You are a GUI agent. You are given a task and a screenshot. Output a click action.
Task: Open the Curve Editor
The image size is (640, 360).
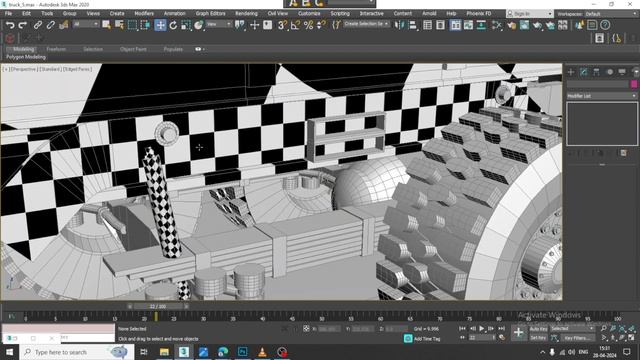pos(469,25)
